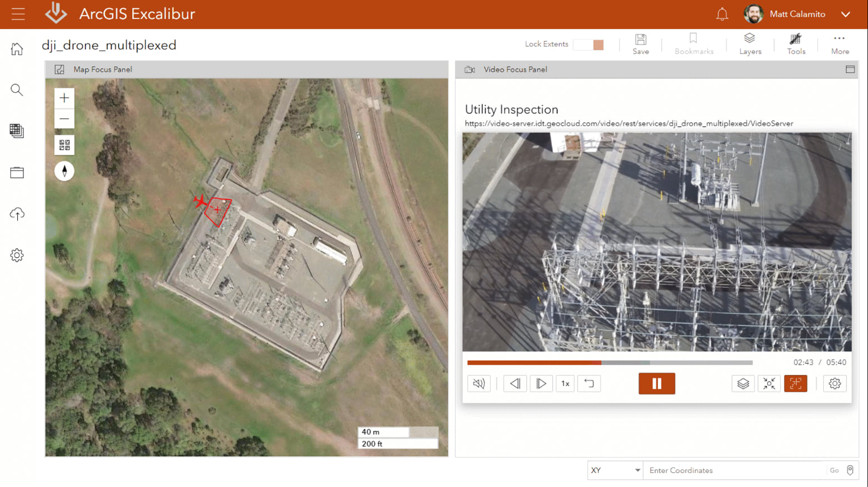Focus the Enter Coordinates field

coord(735,470)
